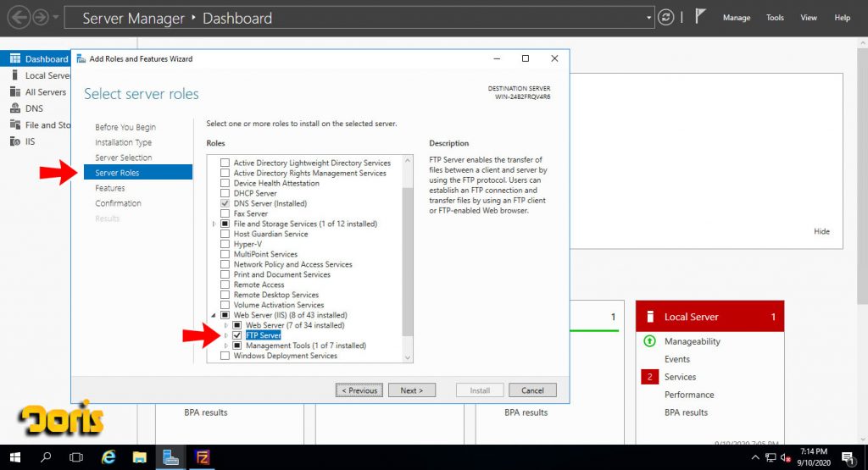Click the Server Manager taskbar icon

170,457
